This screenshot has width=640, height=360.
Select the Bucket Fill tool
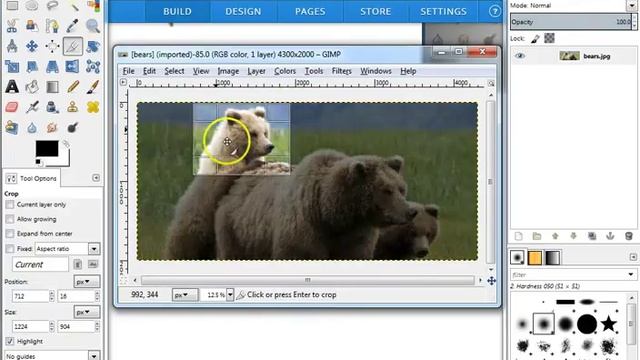(x=32, y=87)
